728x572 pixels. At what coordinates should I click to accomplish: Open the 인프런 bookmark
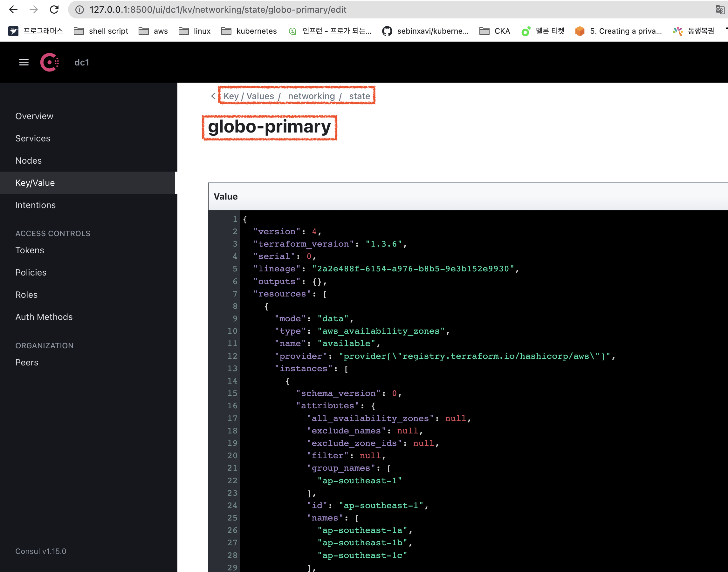330,31
